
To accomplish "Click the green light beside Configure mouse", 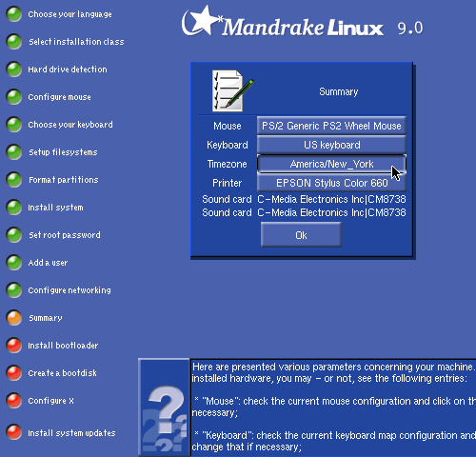I will 14,97.
